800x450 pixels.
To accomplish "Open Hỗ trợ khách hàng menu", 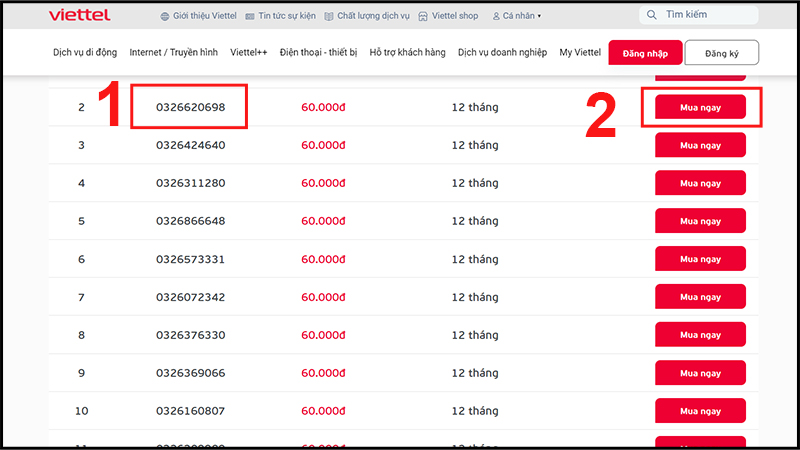I will 407,52.
